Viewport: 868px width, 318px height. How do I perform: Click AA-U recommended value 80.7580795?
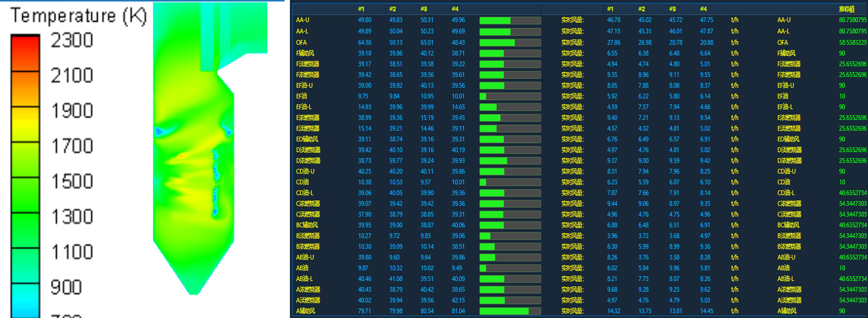[x=852, y=20]
